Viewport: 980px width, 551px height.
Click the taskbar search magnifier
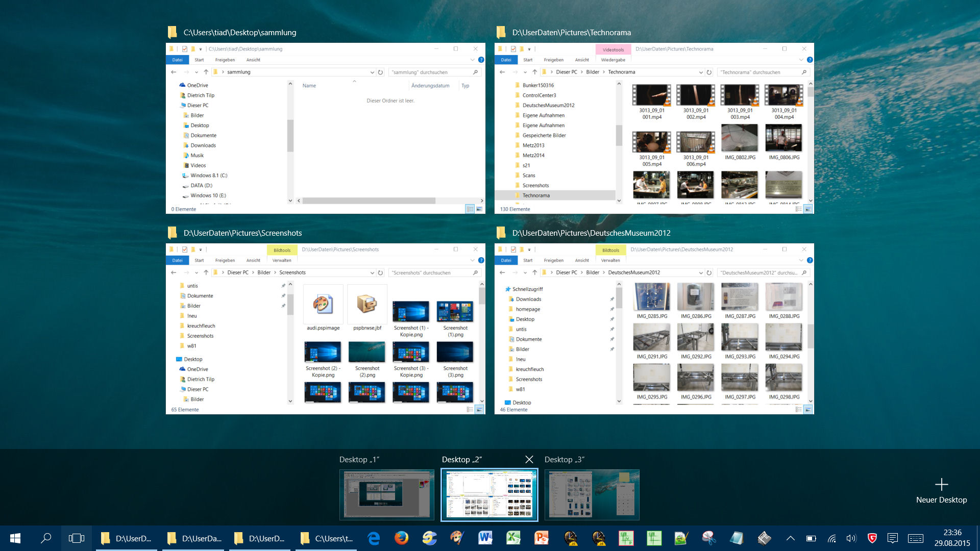[x=46, y=538]
